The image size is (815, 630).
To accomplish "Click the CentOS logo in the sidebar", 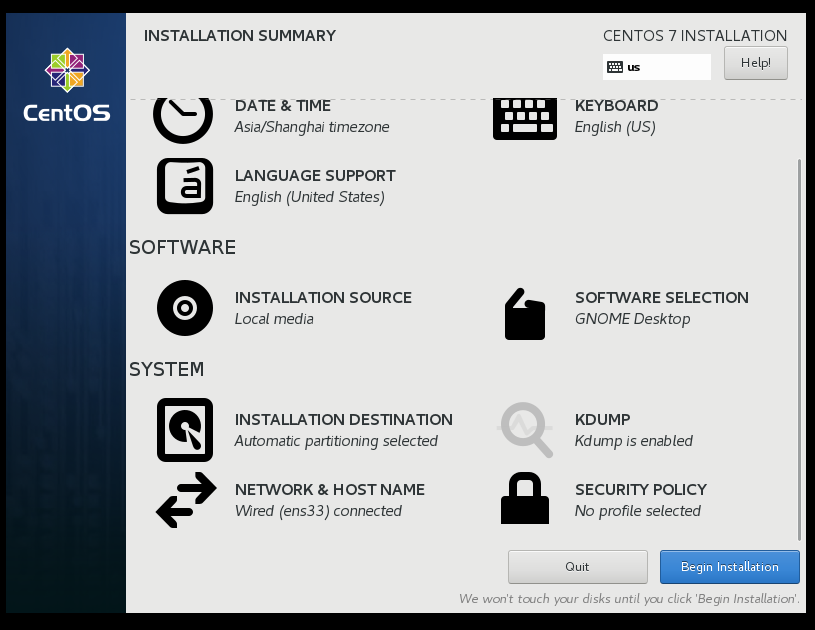I will pyautogui.click(x=67, y=85).
